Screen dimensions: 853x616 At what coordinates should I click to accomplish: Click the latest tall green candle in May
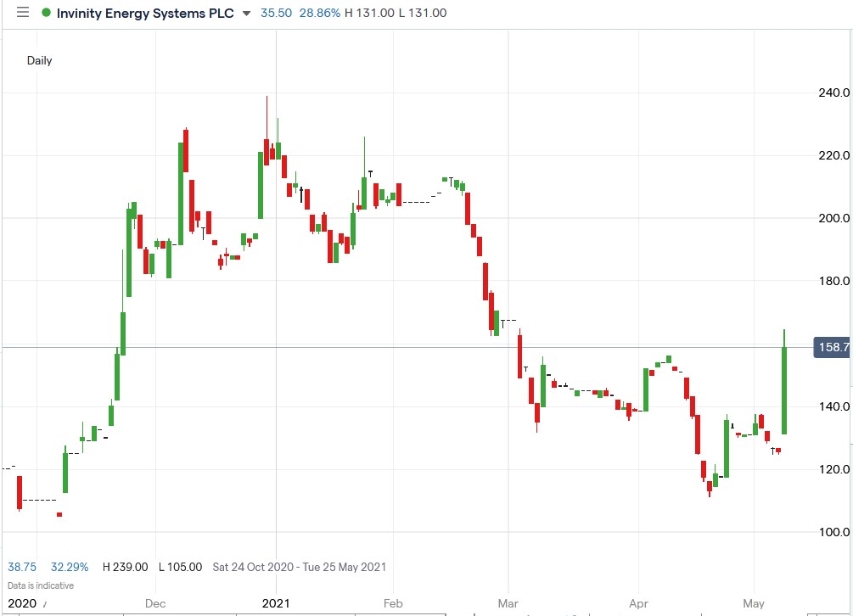coord(784,390)
